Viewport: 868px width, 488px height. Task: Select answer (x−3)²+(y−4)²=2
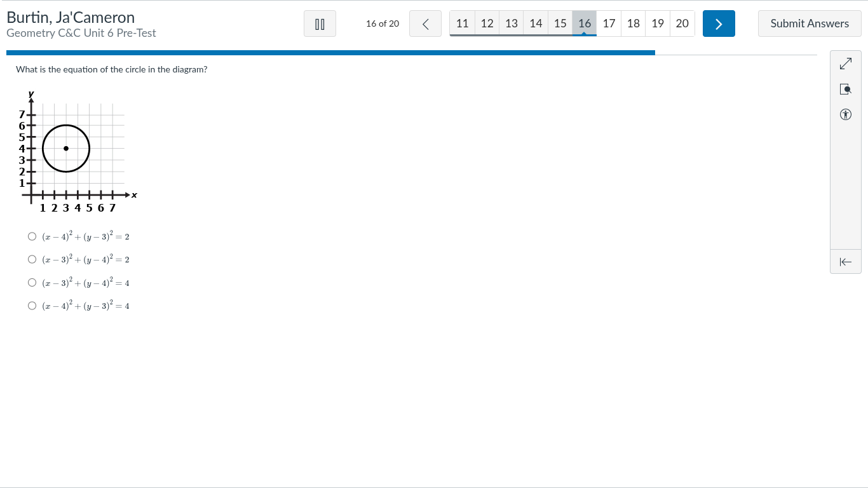tap(32, 259)
